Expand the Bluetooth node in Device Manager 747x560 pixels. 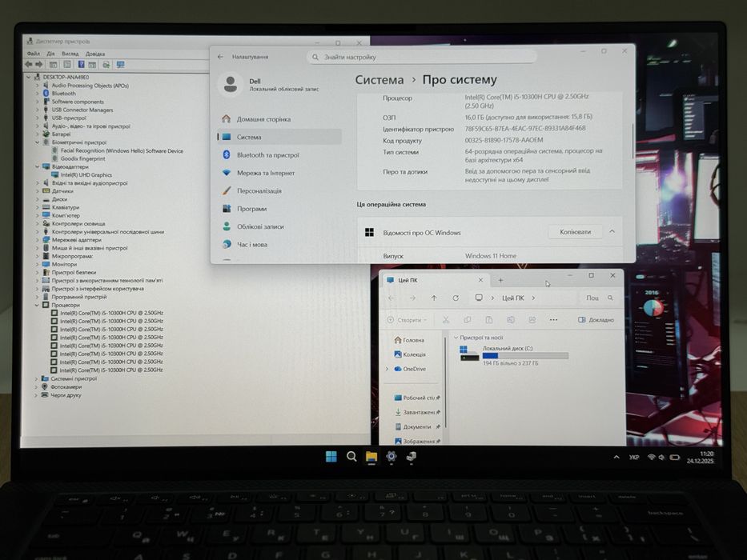tap(38, 94)
